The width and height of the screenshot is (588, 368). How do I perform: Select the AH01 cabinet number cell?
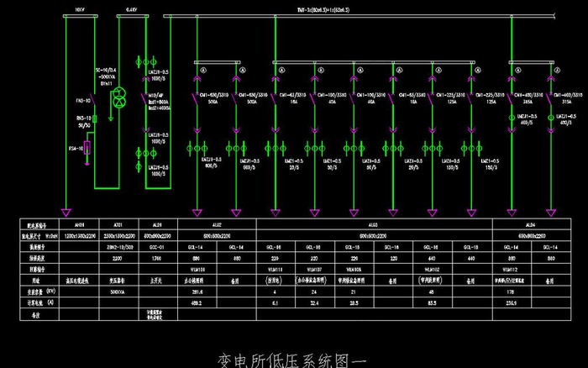coord(79,224)
